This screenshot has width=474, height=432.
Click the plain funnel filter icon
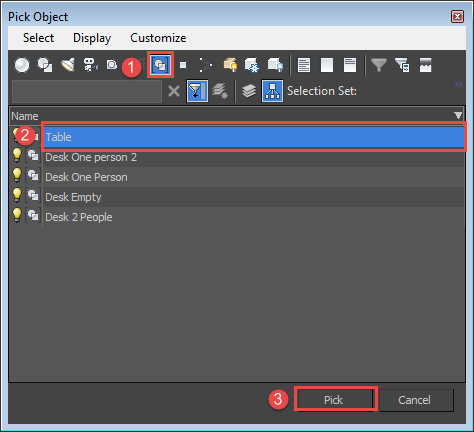(x=379, y=65)
